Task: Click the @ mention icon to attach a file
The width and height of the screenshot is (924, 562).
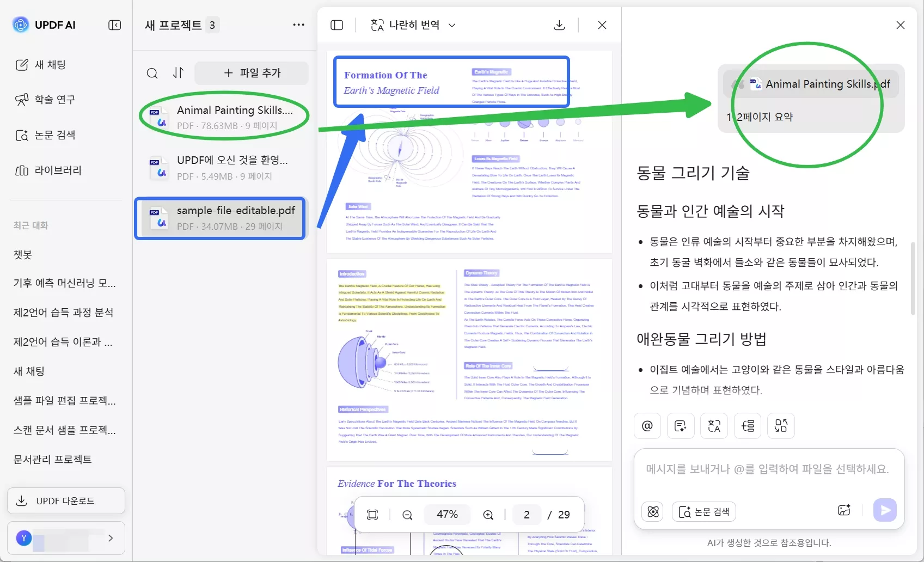Action: coord(647,426)
